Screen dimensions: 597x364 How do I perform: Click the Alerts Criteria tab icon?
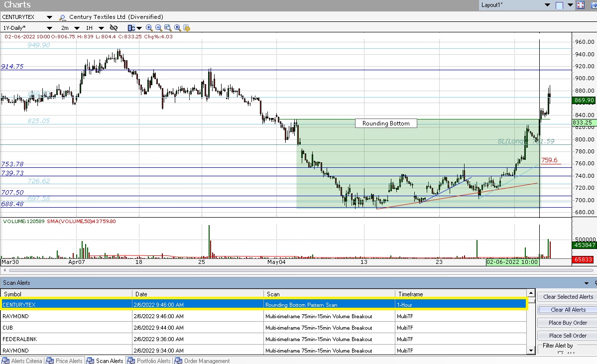tap(5, 361)
